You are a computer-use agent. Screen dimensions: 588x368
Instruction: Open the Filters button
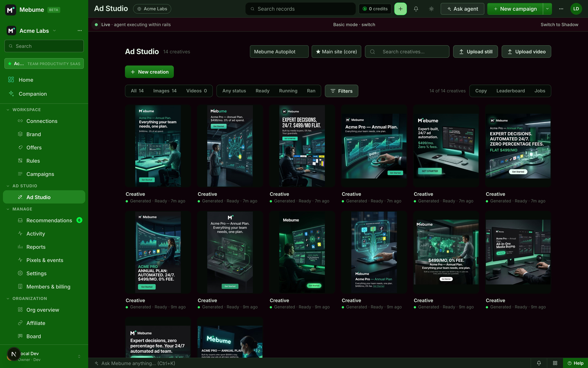[341, 91]
